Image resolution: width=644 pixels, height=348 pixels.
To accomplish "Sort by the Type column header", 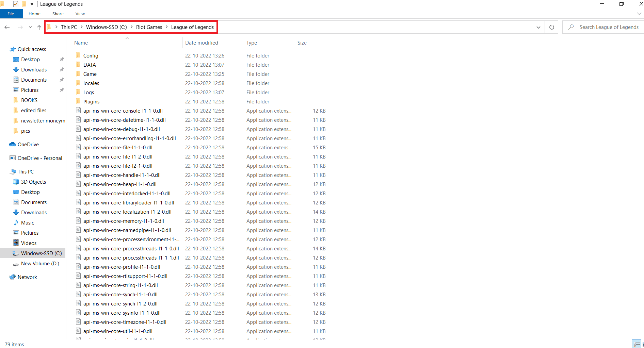I will click(252, 43).
